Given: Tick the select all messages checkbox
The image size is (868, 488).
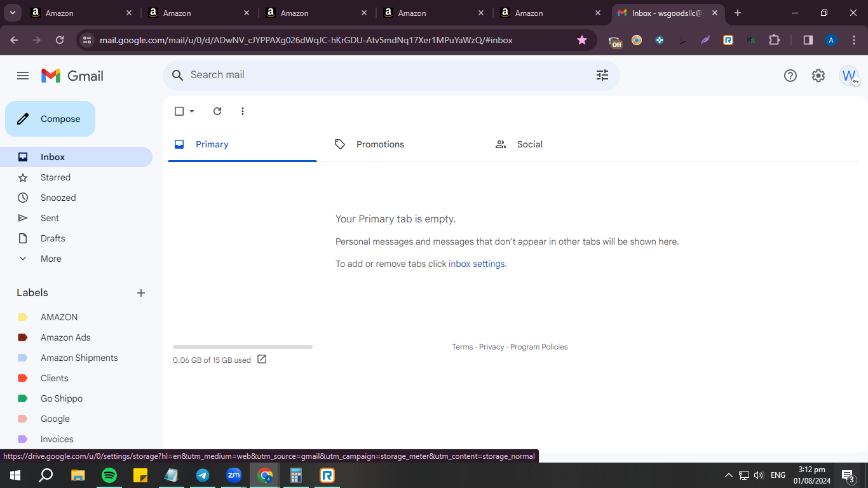Looking at the screenshot, I should pos(179,111).
